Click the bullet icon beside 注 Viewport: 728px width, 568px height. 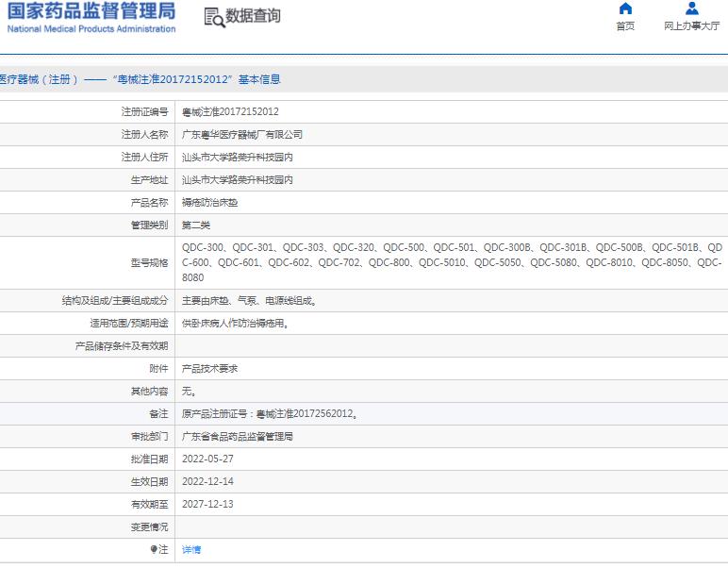coord(154,549)
